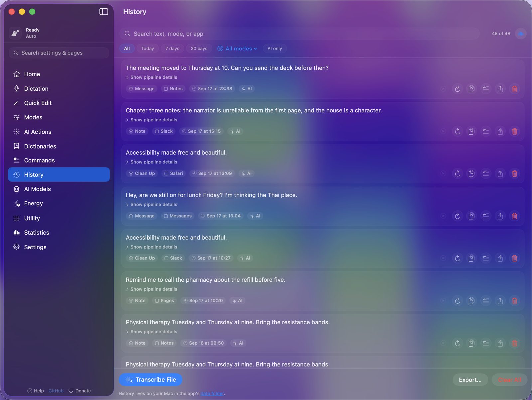Insert text from the 'call the pharmacy' entry

pos(486,301)
